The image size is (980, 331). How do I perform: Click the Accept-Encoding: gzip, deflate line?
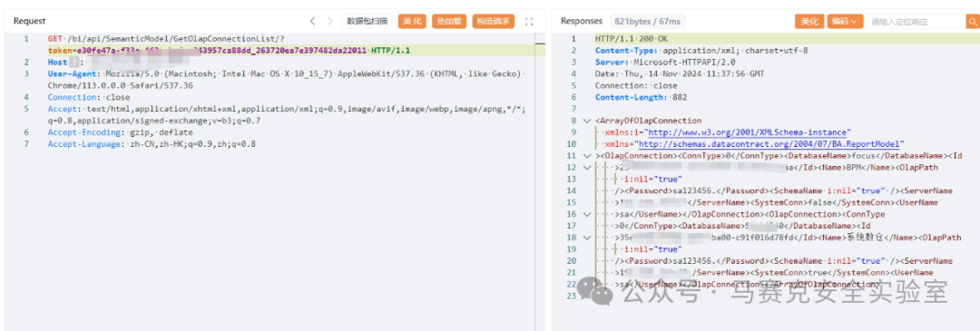tap(120, 132)
